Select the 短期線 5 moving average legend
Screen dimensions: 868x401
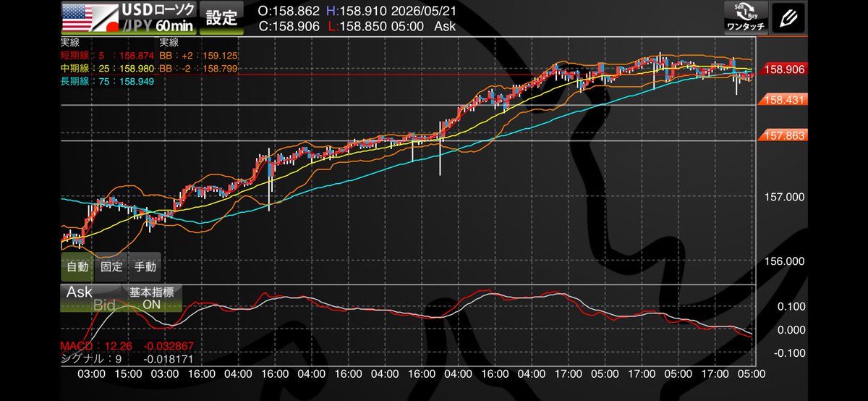pos(106,55)
